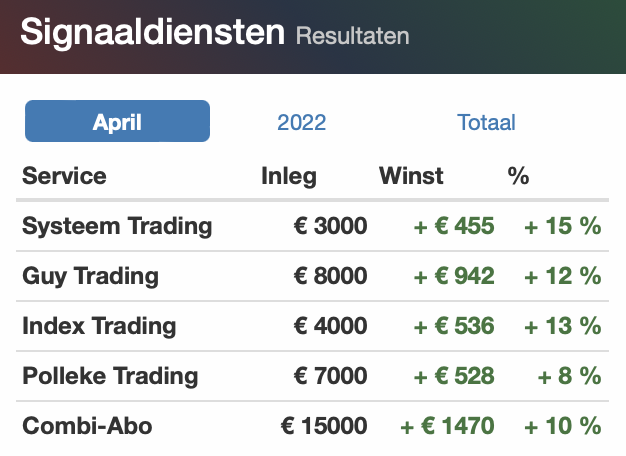Open the Totaal tab
The image size is (626, 456).
point(486,122)
